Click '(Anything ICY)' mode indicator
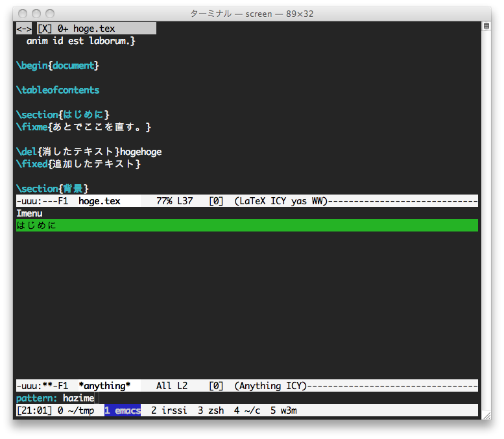Viewport: 504px width, 439px height. coord(270,386)
